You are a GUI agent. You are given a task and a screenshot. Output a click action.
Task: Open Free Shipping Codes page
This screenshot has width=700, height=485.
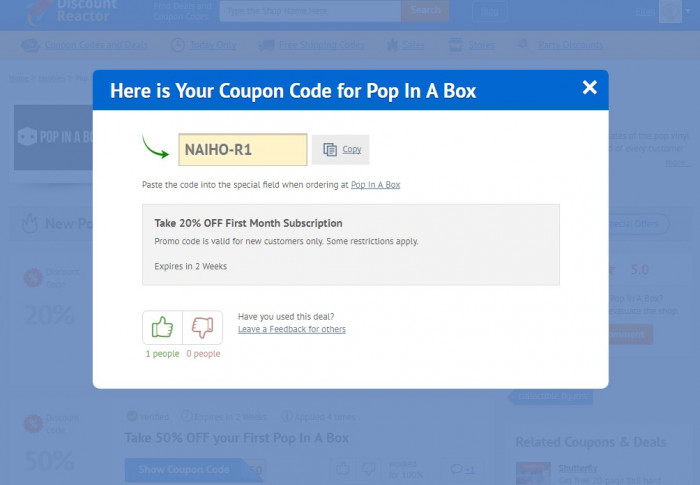321,45
